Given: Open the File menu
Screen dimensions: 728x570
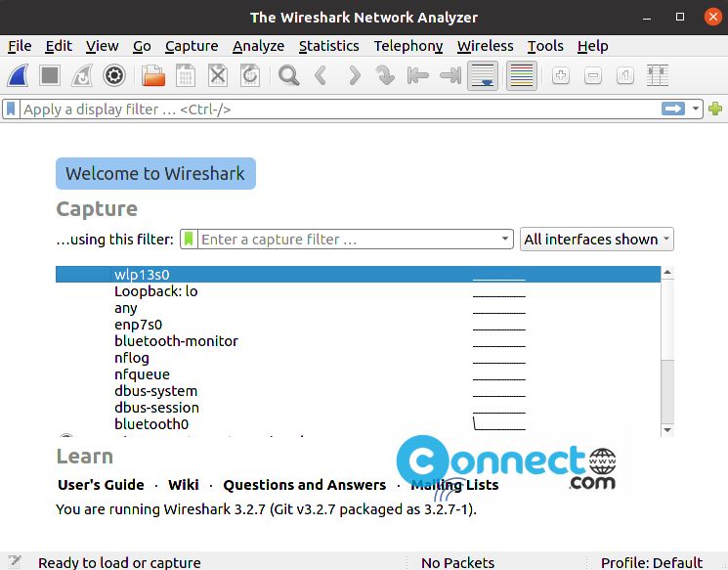Looking at the screenshot, I should (20, 46).
